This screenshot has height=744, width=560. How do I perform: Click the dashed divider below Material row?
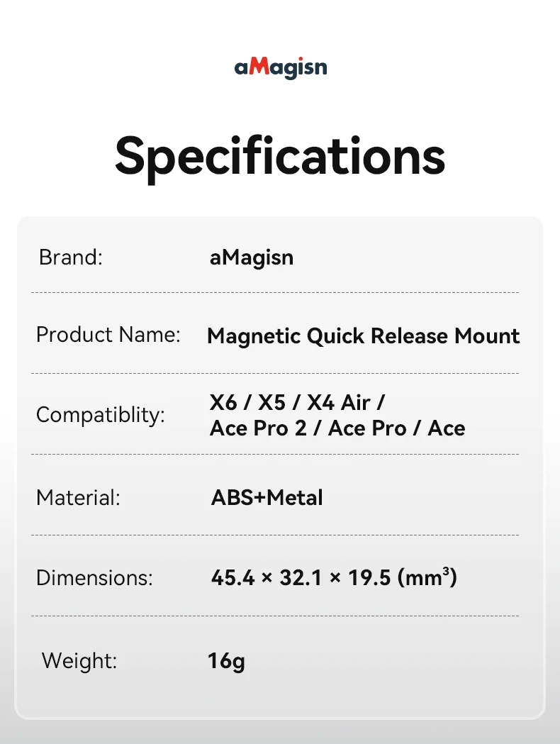tap(275, 535)
